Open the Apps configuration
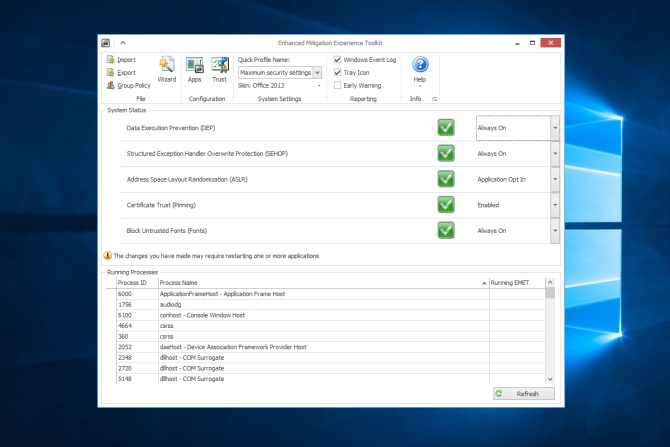Image resolution: width=670 pixels, height=447 pixels. 194,69
